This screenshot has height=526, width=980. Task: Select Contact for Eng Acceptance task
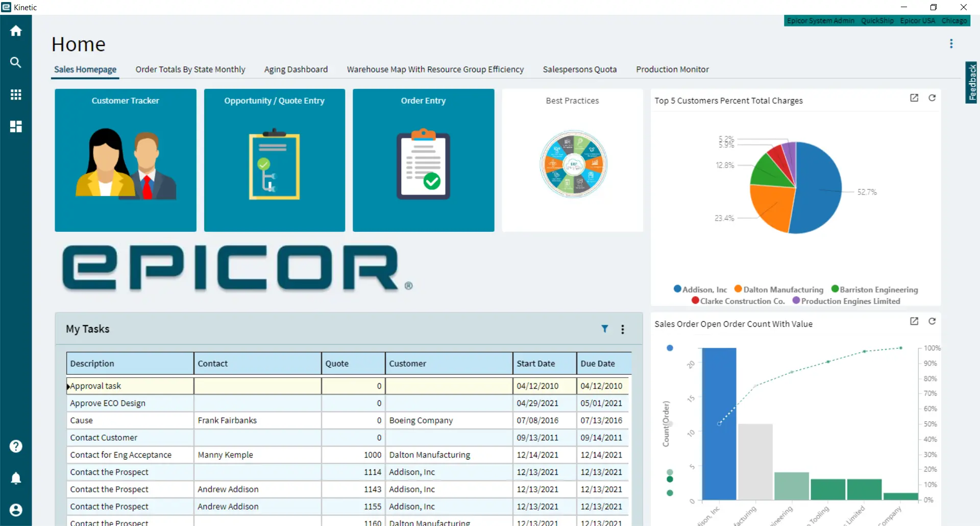[x=349, y=455]
